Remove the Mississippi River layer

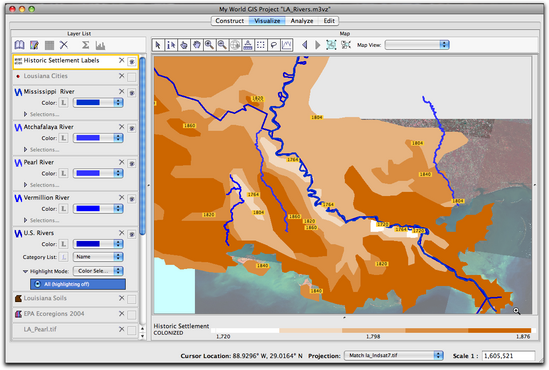pyautogui.click(x=121, y=91)
